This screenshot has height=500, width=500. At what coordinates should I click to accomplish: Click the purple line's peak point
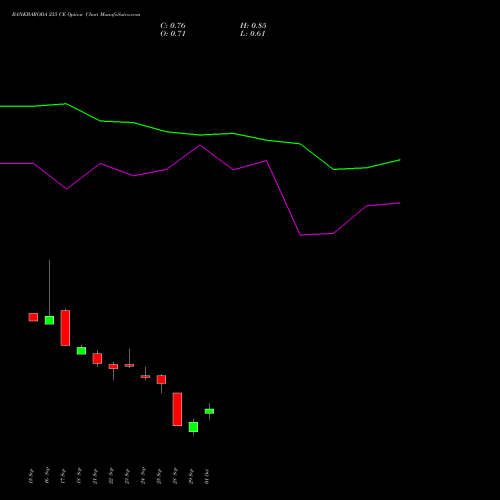point(200,145)
